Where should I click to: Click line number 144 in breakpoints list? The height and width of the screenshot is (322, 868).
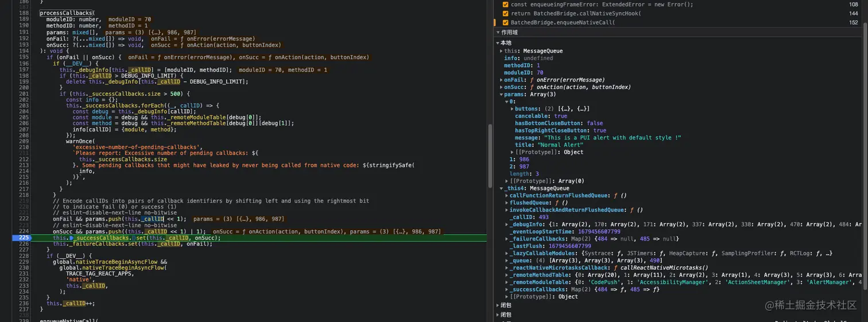[853, 13]
